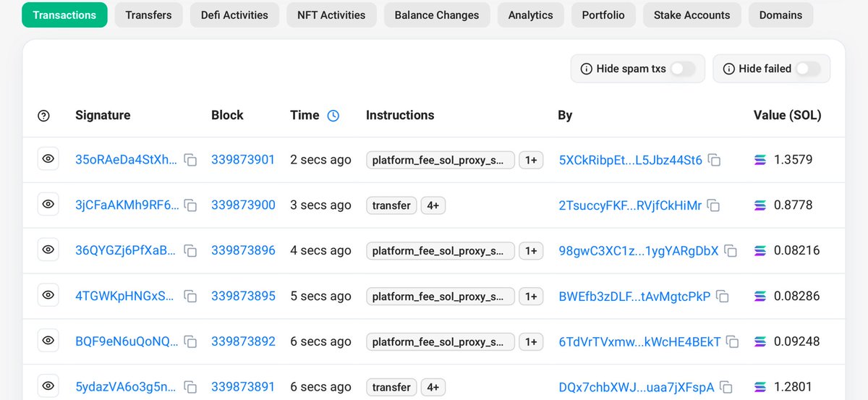Turn on the Hide failed toggle
The width and height of the screenshot is (868, 400).
(x=808, y=69)
